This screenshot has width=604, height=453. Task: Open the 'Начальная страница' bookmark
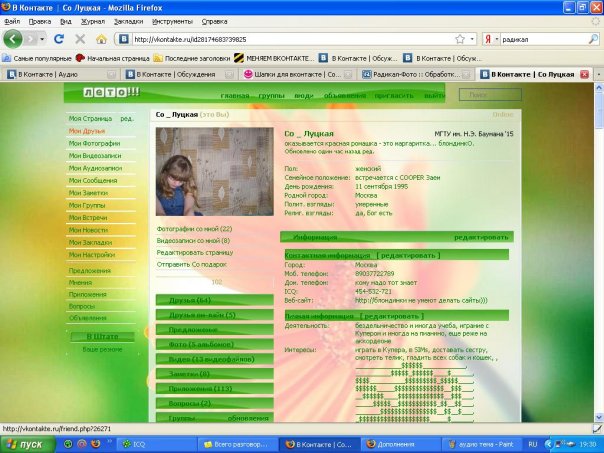(x=112, y=59)
